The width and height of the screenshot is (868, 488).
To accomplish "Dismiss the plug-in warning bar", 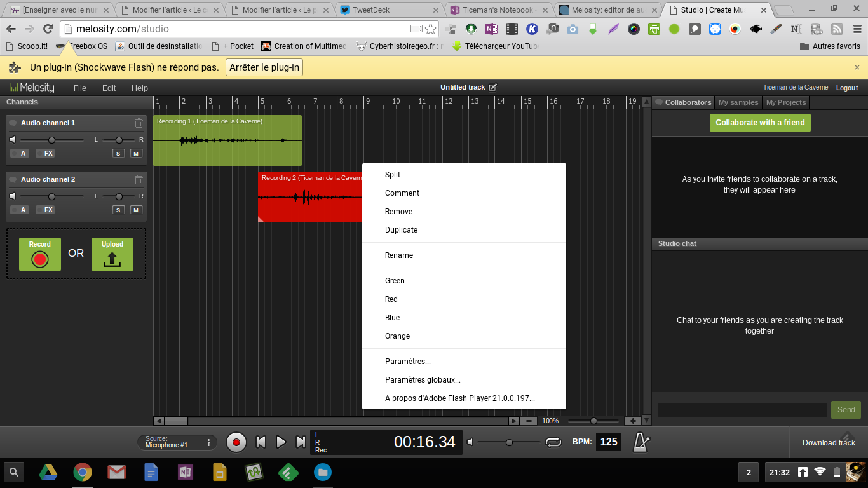I will 857,67.
